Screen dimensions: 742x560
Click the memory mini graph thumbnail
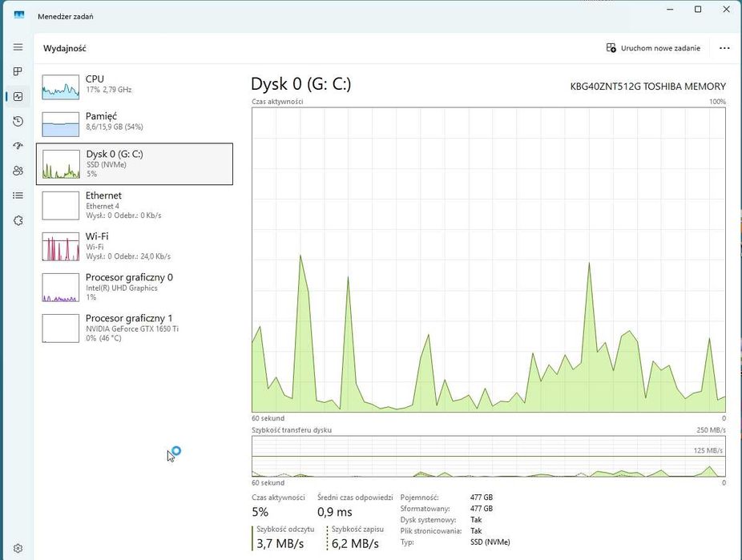(61, 124)
